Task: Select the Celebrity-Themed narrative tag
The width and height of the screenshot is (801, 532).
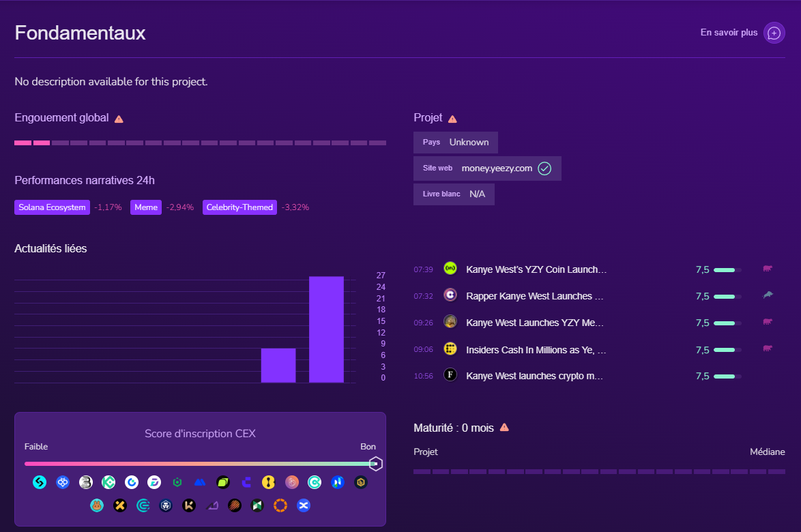Action: pos(239,207)
